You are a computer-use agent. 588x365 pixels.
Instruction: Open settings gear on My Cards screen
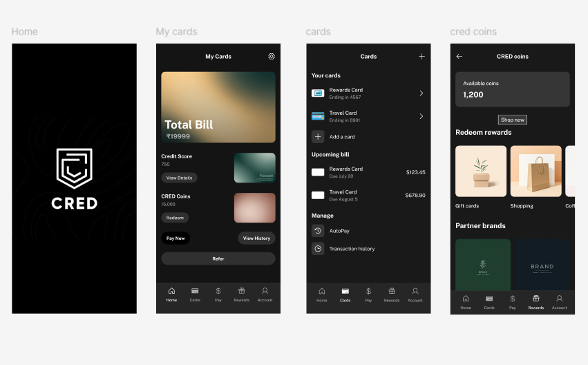point(272,57)
